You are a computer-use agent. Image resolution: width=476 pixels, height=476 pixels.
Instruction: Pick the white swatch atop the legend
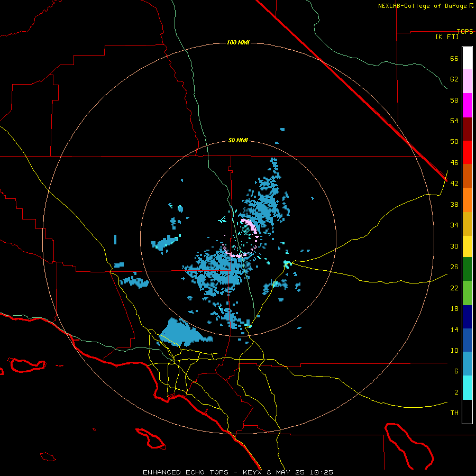(x=467, y=58)
